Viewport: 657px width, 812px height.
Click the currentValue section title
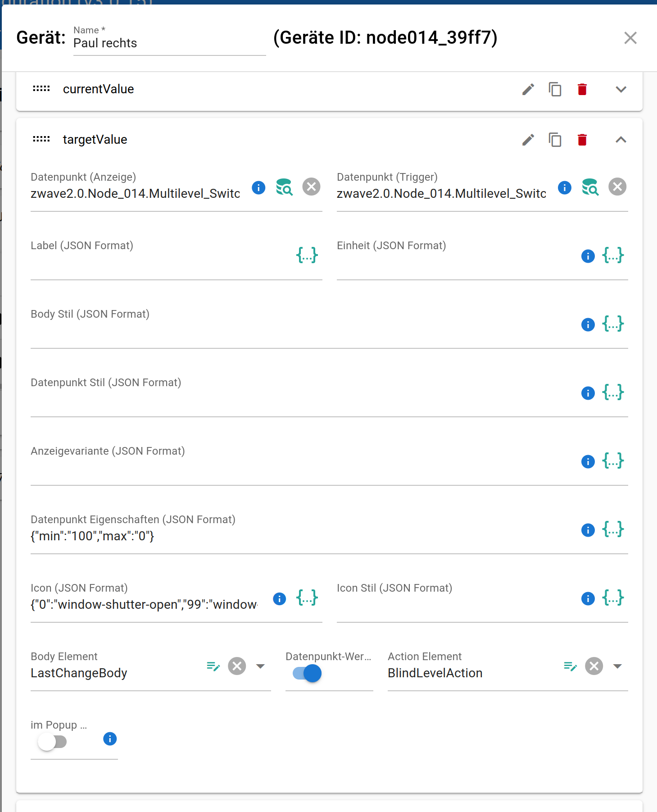point(98,89)
